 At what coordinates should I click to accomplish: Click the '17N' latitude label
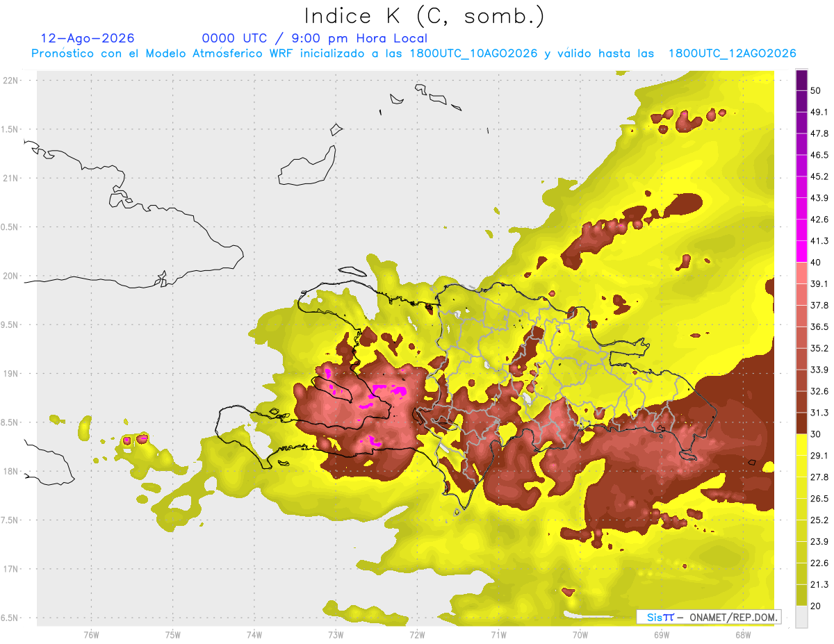pos(10,569)
